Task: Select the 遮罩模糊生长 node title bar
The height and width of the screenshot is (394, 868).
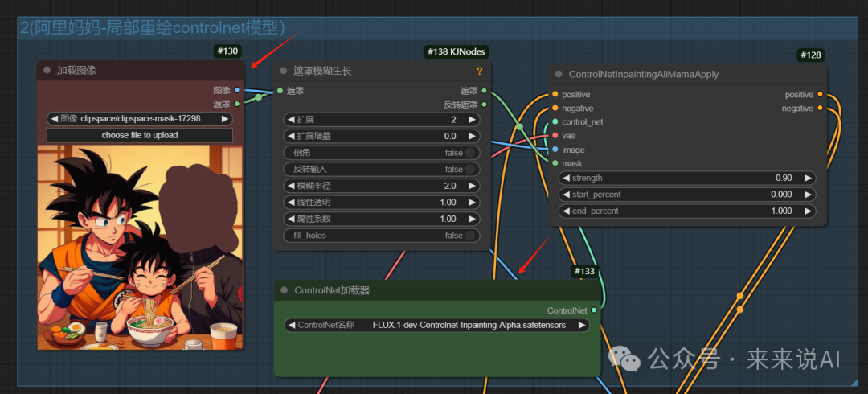Action: click(x=383, y=71)
